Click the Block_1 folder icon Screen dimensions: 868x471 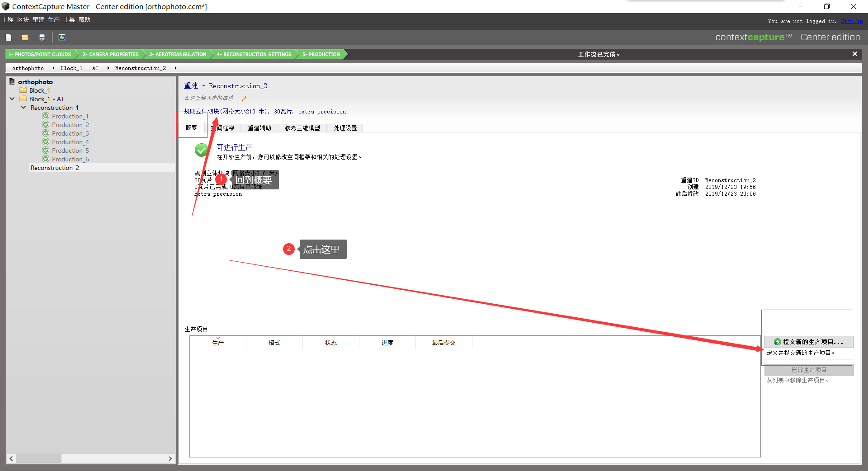[23, 90]
